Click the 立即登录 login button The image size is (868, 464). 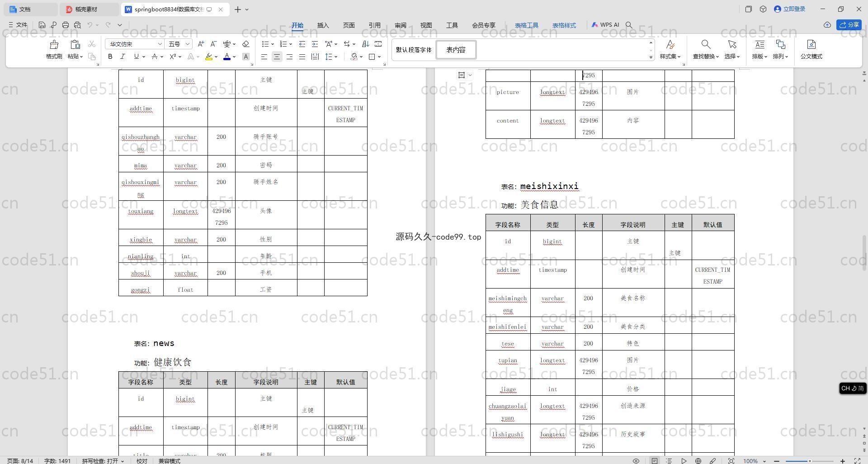tap(790, 9)
